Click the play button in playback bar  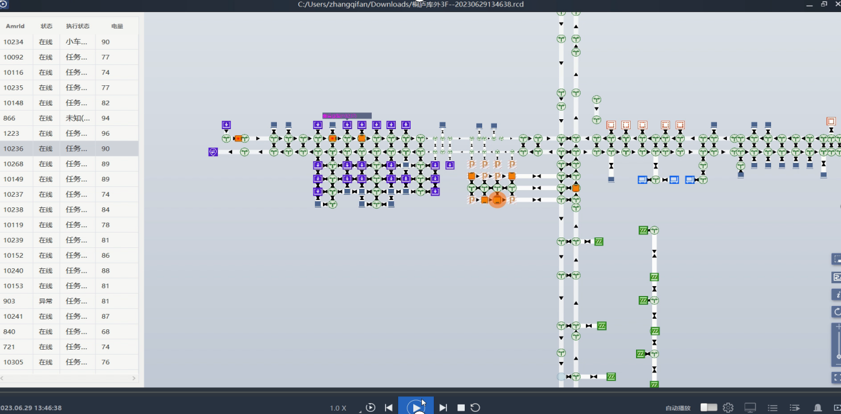[416, 407]
